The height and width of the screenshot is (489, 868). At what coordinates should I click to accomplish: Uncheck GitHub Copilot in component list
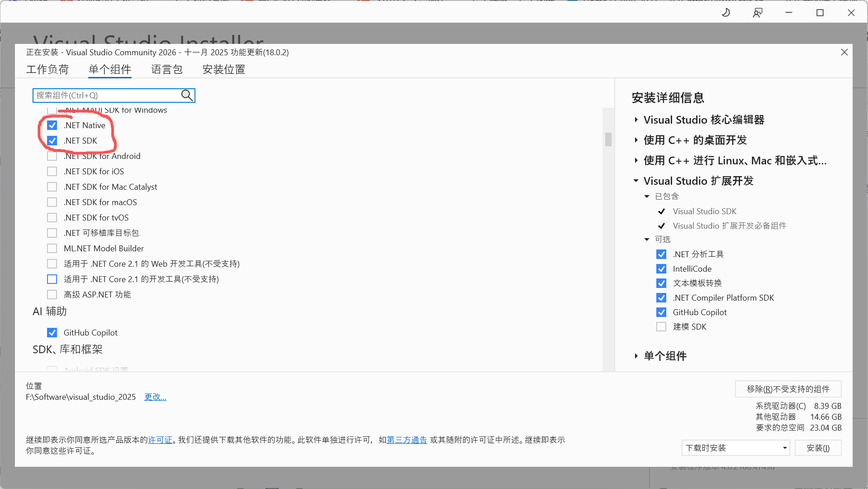pos(52,333)
